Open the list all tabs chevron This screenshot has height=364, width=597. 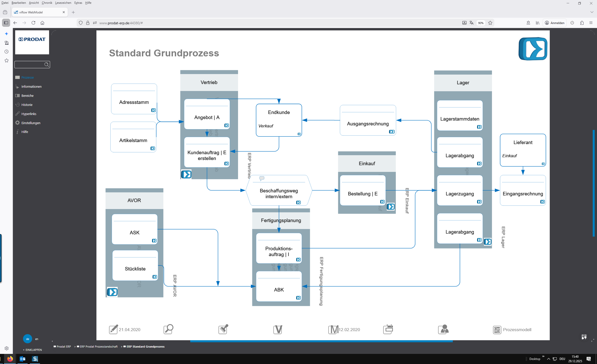coord(592,12)
